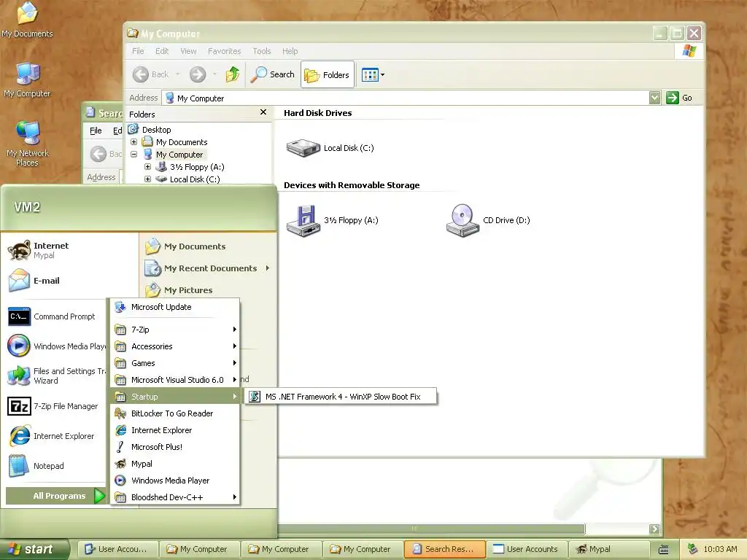Click the Go button
This screenshot has width=747, height=560.
click(679, 98)
